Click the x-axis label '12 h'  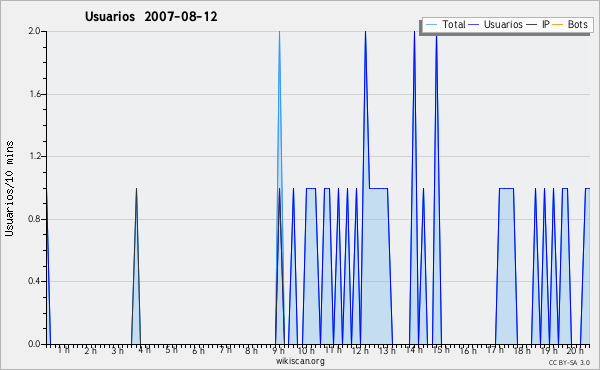(x=360, y=350)
